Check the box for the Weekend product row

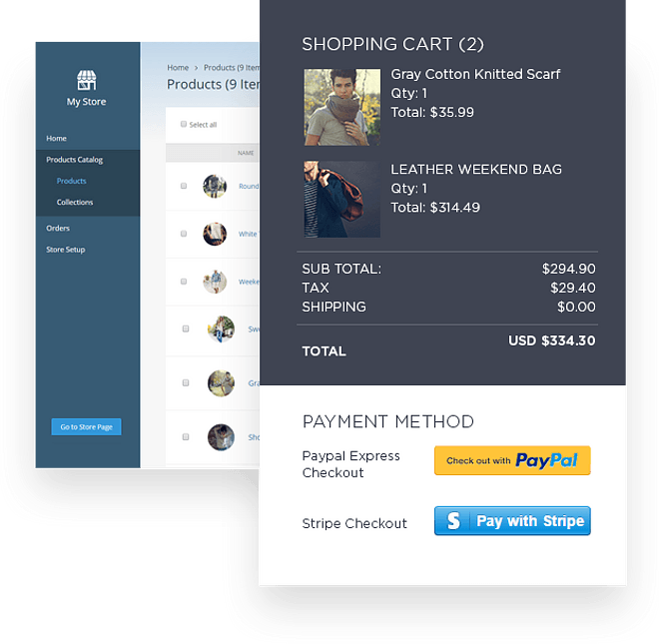point(184,282)
